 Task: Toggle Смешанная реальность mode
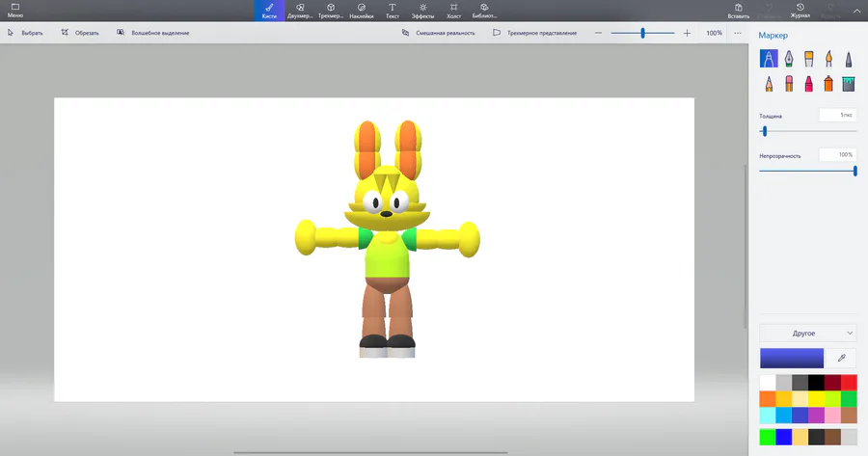[438, 33]
